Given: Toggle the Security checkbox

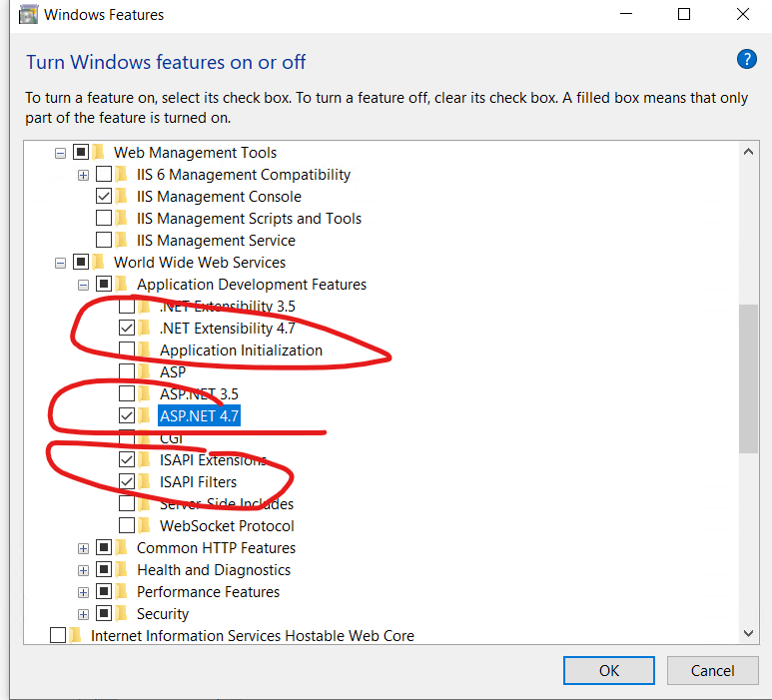Looking at the screenshot, I should click(104, 613).
